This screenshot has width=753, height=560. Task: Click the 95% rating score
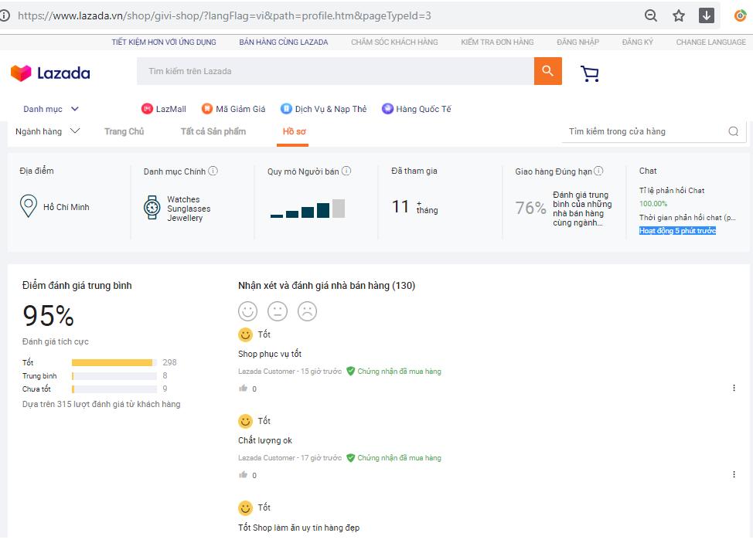click(48, 316)
